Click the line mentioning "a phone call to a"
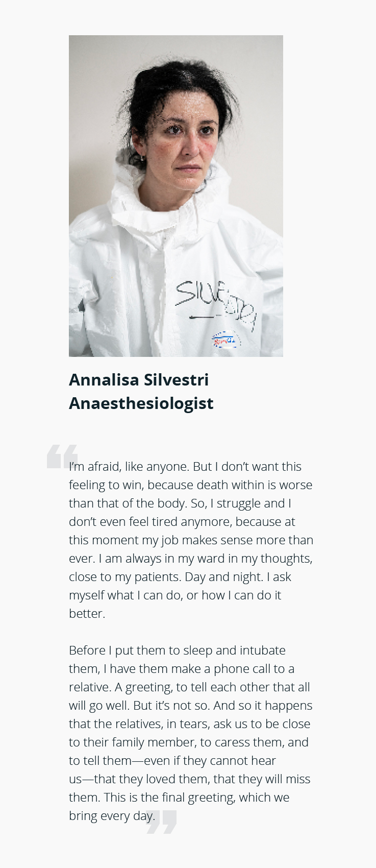The image size is (376, 868). [182, 669]
